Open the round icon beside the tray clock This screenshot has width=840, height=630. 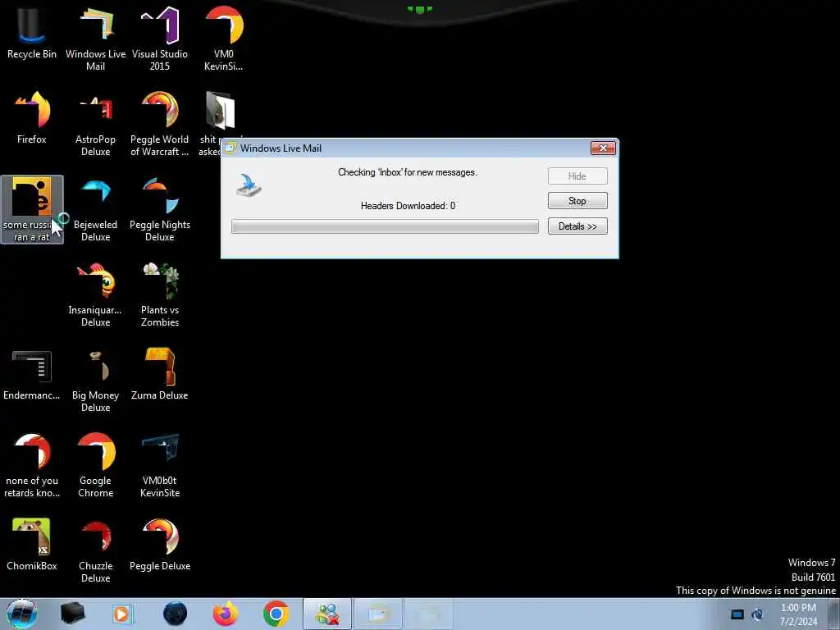coord(757,614)
